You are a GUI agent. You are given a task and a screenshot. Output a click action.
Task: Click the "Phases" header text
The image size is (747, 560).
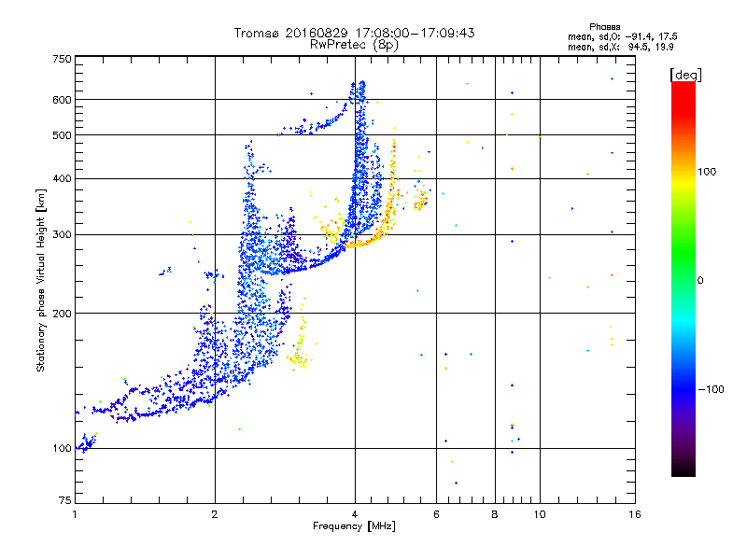[604, 27]
